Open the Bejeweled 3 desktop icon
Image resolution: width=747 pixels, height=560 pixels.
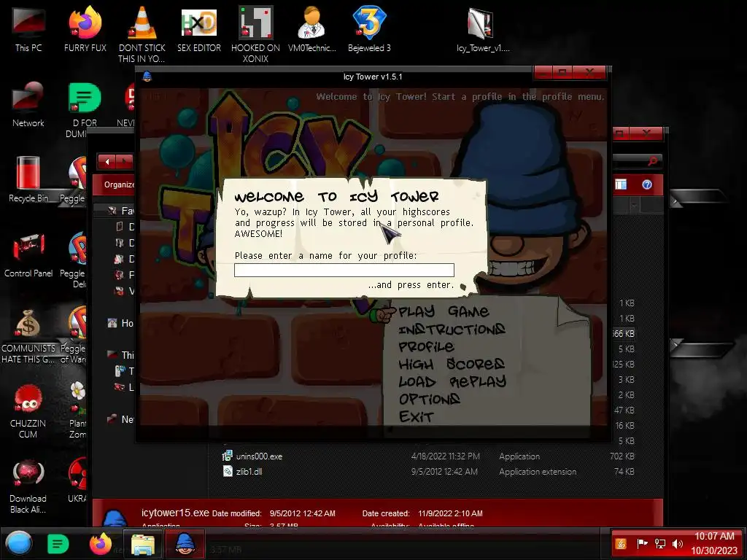click(x=368, y=29)
